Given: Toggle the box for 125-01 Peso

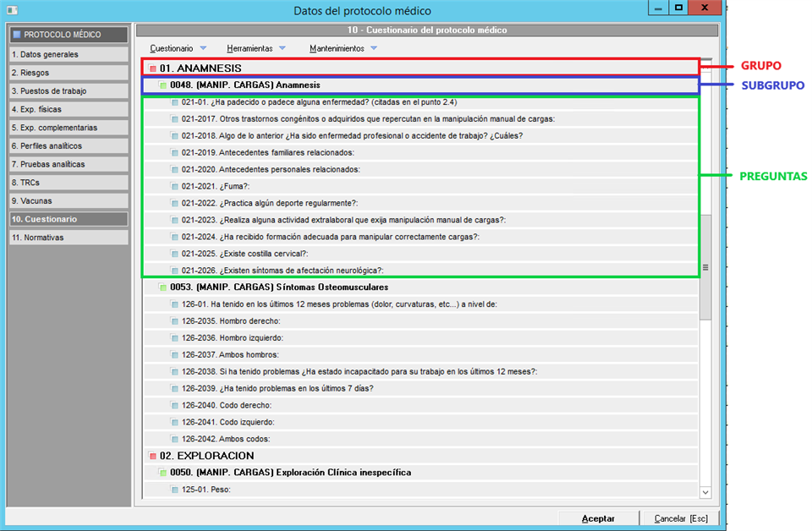Looking at the screenshot, I should pyautogui.click(x=175, y=490).
